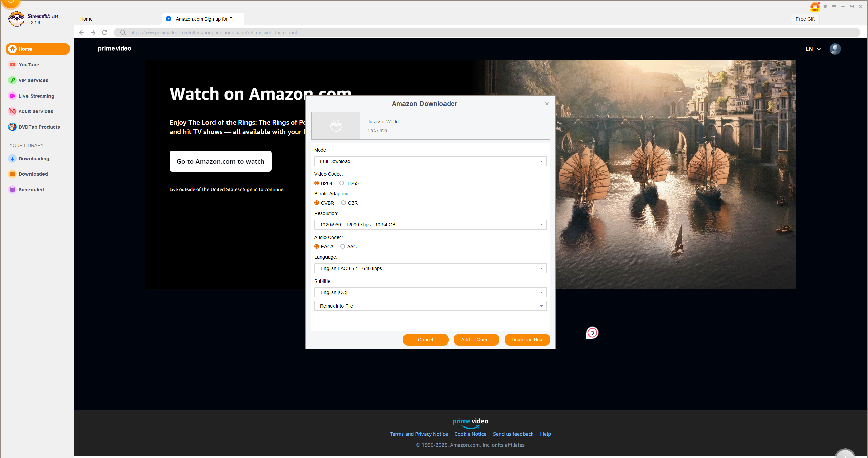Open the Downloading arrow icon

click(13, 159)
